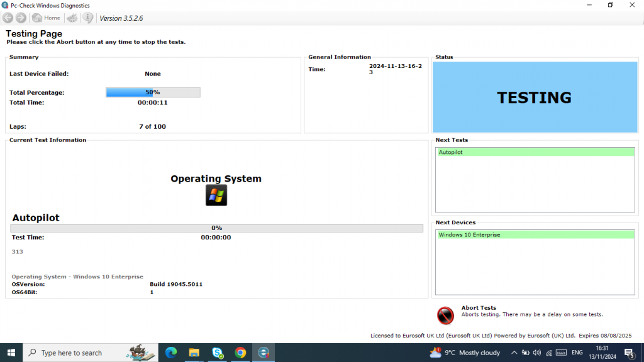Click the Mostly cloudy weather widget
The image size is (644, 362).
465,352
